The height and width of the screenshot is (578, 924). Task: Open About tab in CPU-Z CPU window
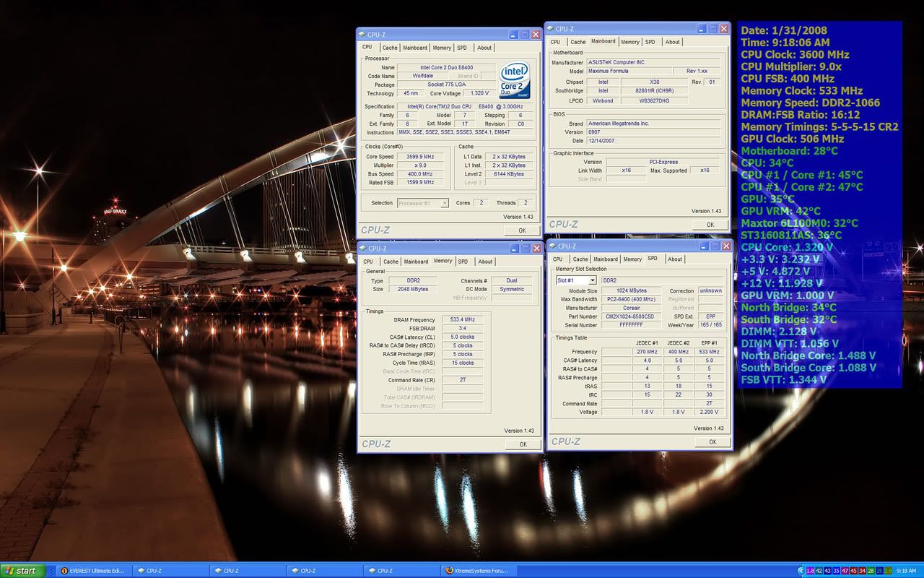pos(484,48)
